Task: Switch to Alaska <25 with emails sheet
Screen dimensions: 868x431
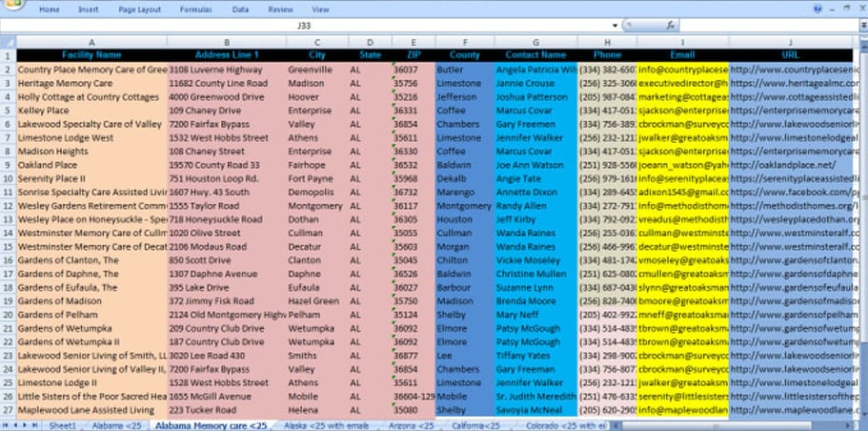Action: (326, 425)
